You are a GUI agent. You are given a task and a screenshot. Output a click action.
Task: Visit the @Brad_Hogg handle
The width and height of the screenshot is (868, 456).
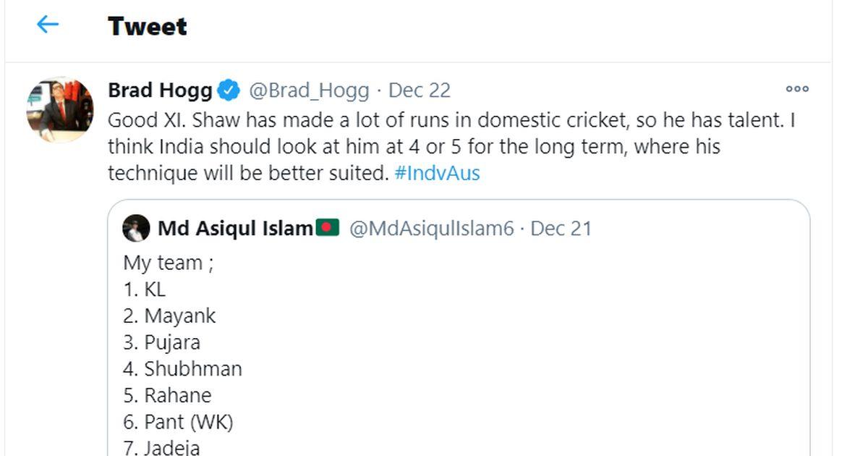tap(309, 90)
